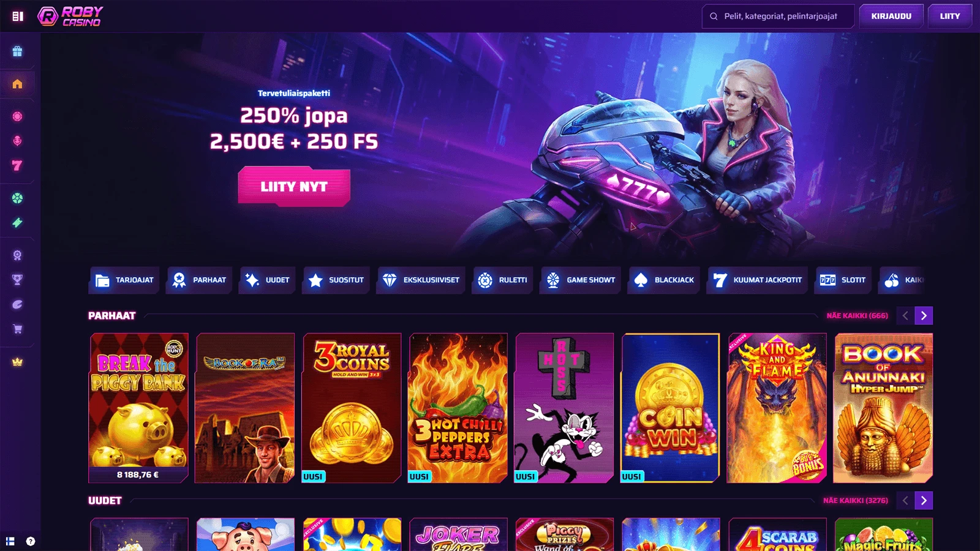Click the soccer ball sports sidebar icon
This screenshot has height=551, width=980.
click(x=17, y=198)
